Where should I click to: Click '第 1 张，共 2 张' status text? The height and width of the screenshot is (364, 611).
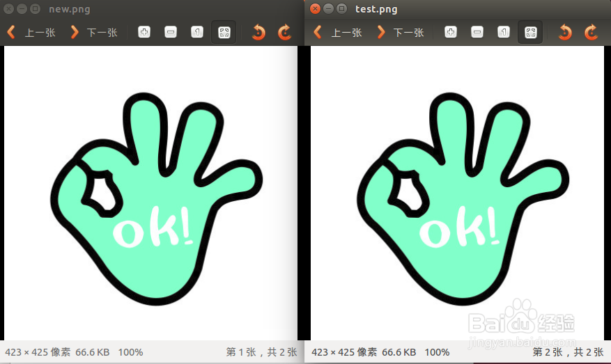click(261, 352)
